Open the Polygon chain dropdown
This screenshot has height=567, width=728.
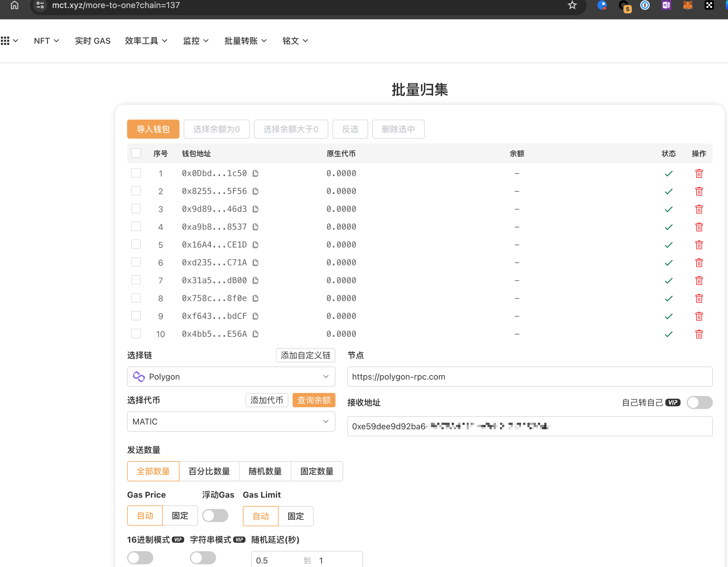pos(231,376)
